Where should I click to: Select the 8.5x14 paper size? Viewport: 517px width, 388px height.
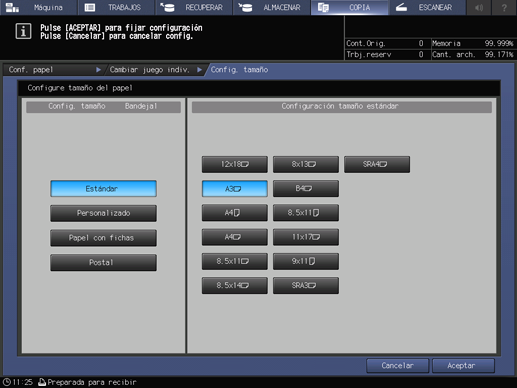[x=235, y=286]
